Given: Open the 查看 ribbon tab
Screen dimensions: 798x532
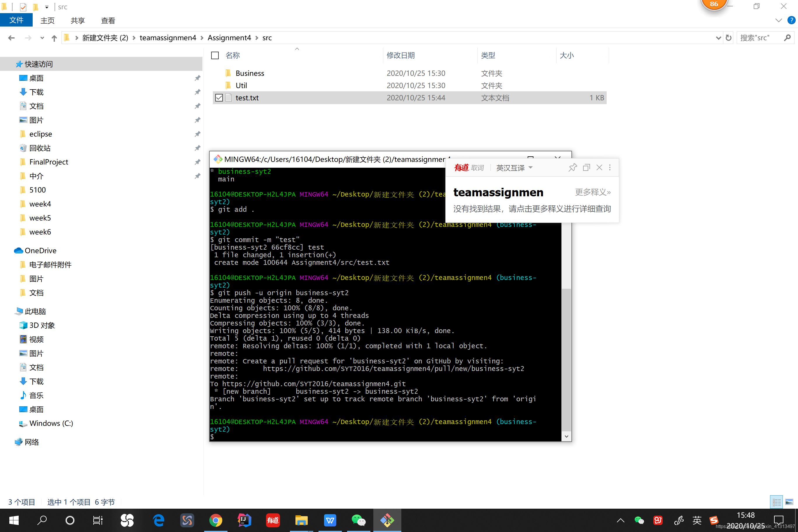Looking at the screenshot, I should click(x=108, y=20).
